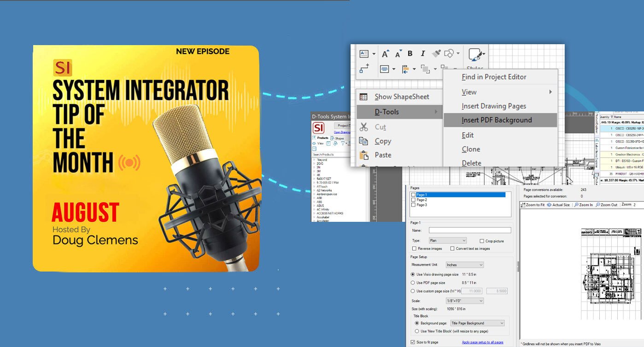Click the Paste clipboard icon
644x347 pixels.
tap(364, 155)
